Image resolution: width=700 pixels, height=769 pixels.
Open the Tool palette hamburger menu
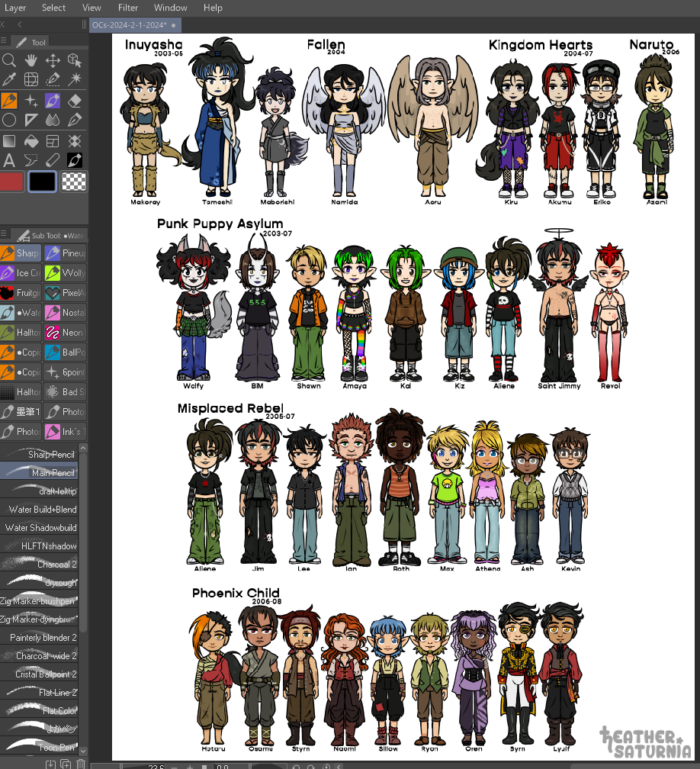pyautogui.click(x=4, y=40)
